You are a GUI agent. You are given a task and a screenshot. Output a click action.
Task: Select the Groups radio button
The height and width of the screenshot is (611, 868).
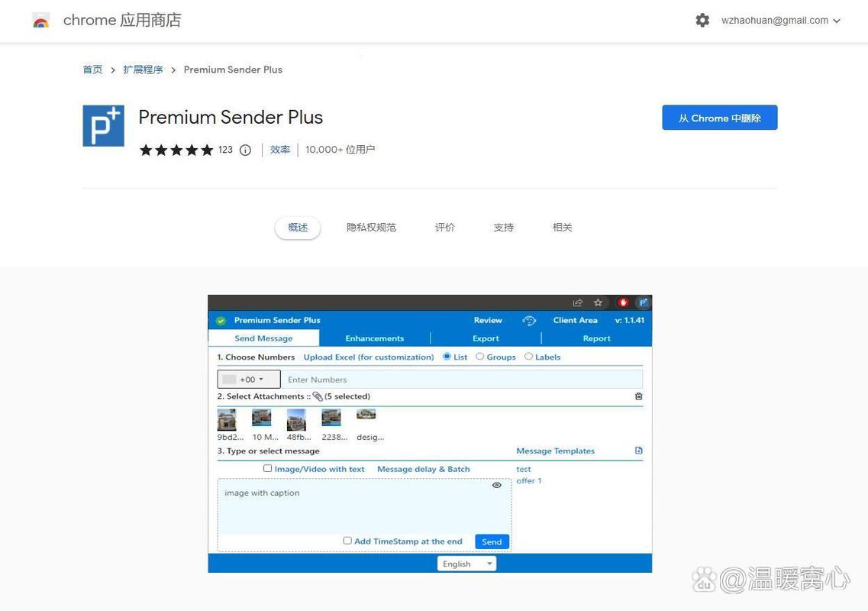[480, 357]
